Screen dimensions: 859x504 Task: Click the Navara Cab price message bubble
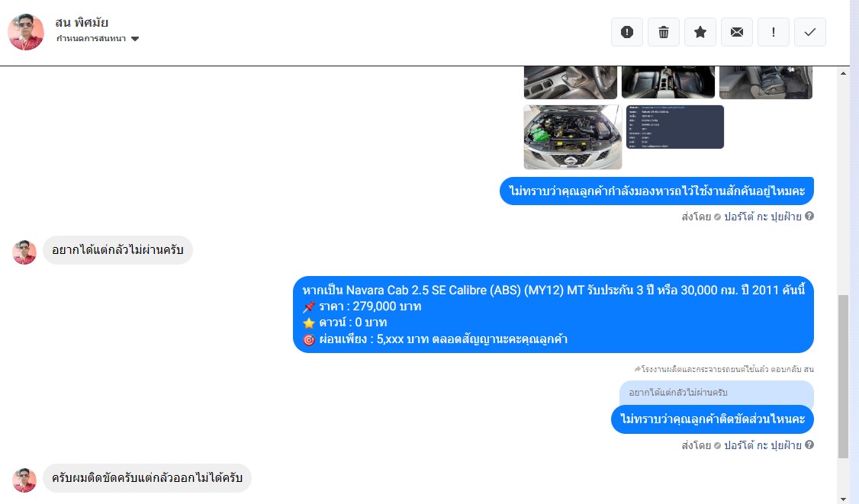pos(553,314)
